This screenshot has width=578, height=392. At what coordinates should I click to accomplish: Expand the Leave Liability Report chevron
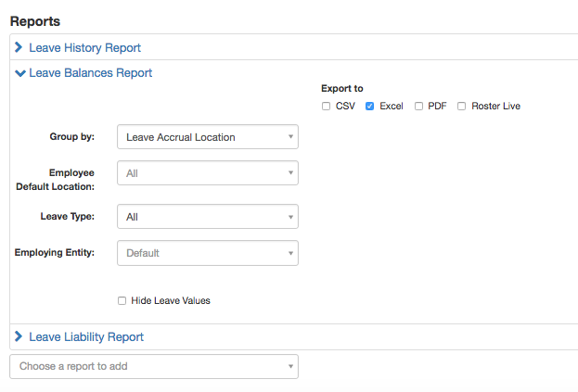point(19,336)
